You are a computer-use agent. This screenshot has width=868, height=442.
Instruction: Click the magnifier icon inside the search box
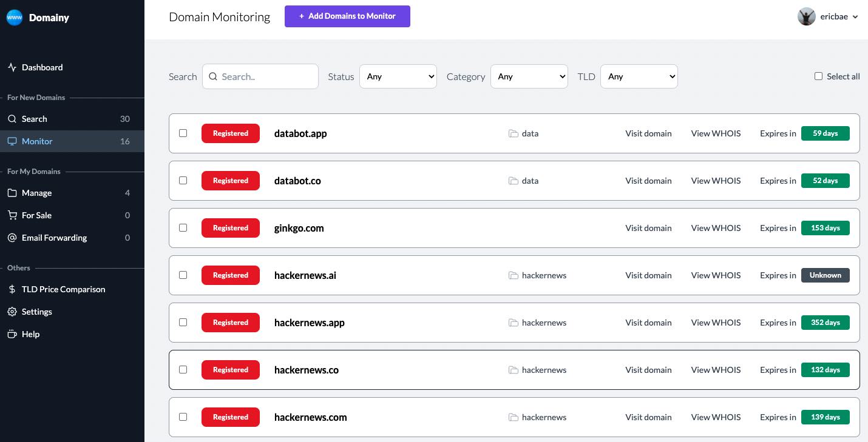tap(213, 76)
